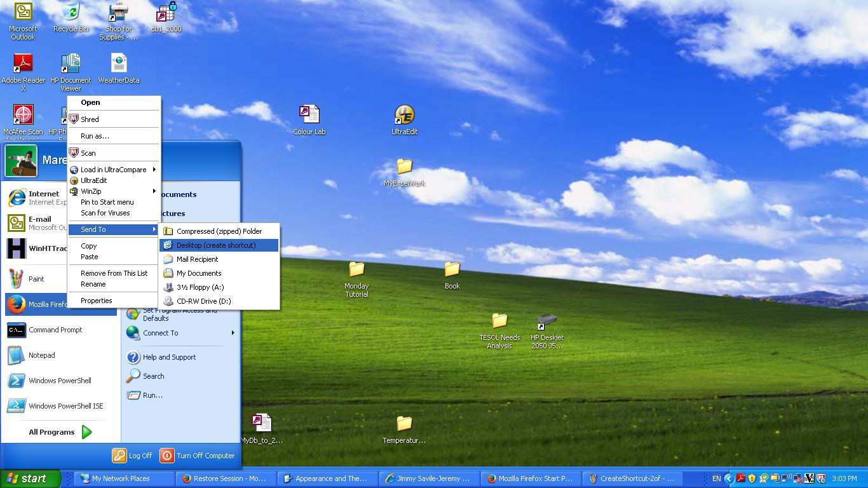The image size is (868, 488).
Task: Expand Load in UltraCompare submenu
Action: click(x=113, y=170)
